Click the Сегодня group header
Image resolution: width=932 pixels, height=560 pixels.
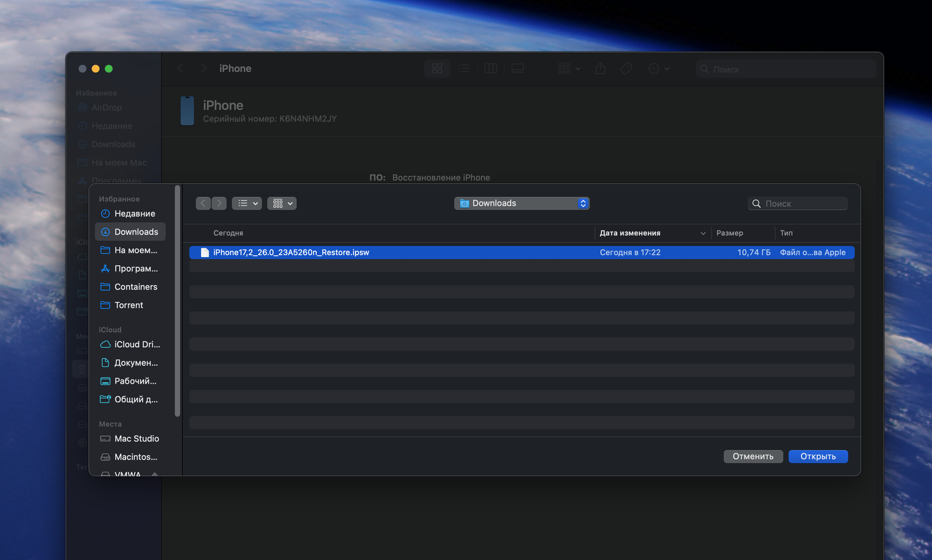(x=228, y=233)
